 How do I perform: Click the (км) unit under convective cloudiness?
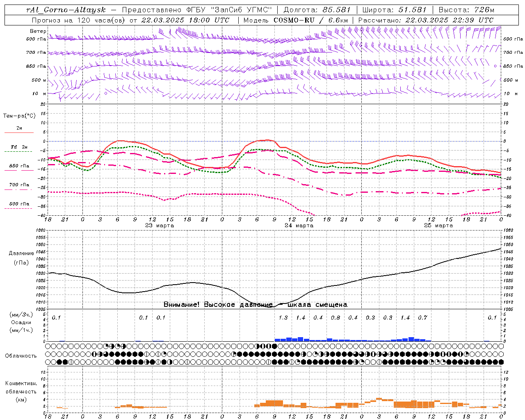21,399
